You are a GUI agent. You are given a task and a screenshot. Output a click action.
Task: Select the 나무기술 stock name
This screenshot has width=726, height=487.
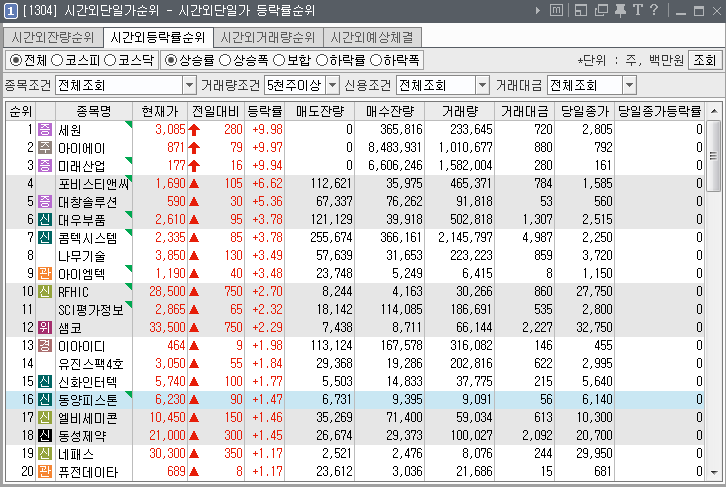[x=82, y=256]
